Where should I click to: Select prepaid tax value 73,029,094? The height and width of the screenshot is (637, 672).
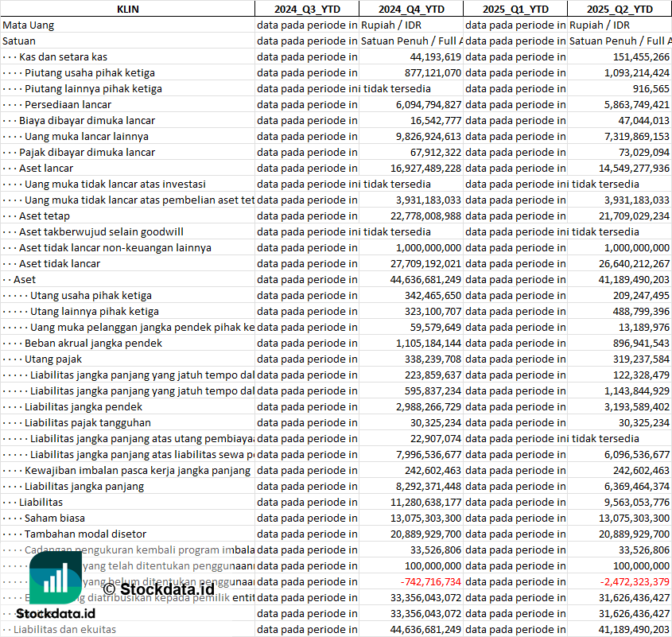pyautogui.click(x=644, y=152)
